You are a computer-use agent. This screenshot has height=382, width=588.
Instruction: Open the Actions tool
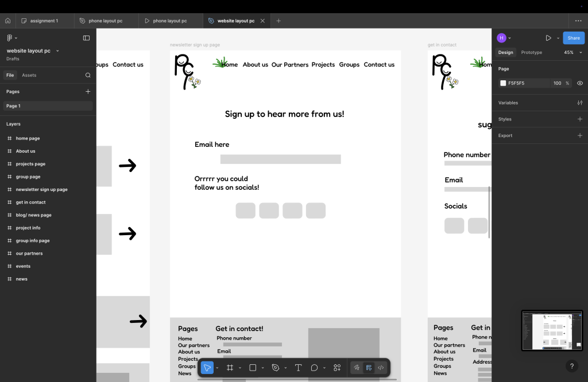point(337,368)
